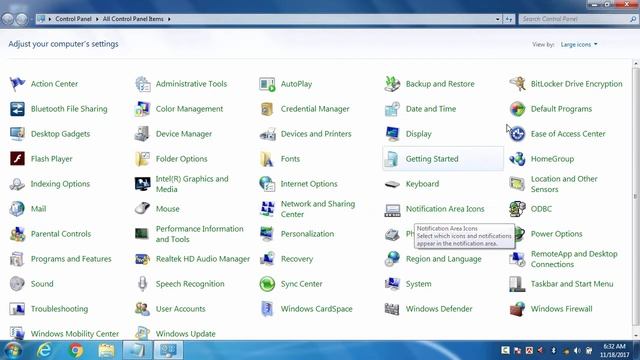Open the Credential Manager icon
This screenshot has width=640, height=360.
click(267, 109)
